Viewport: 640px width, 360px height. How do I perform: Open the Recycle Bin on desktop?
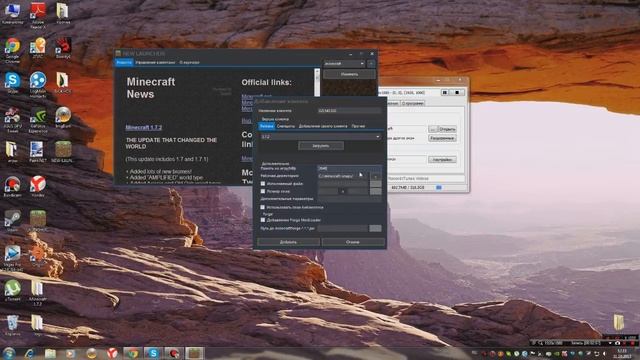tap(12, 325)
